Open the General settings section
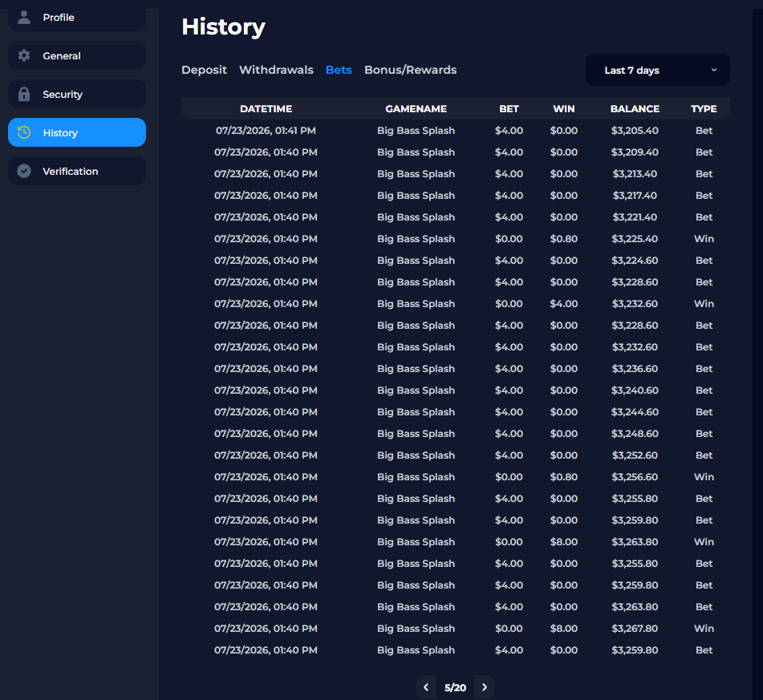Viewport: 763px width, 700px height. coord(77,55)
